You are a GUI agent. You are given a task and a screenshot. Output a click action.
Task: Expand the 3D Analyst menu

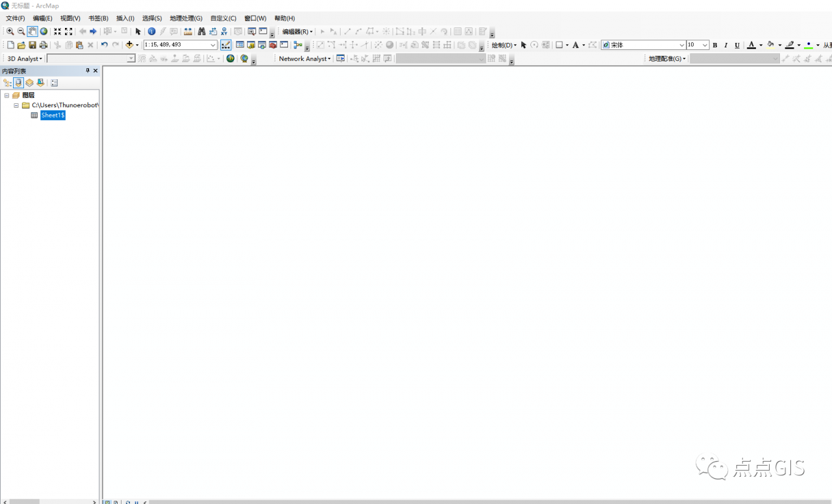(25, 58)
